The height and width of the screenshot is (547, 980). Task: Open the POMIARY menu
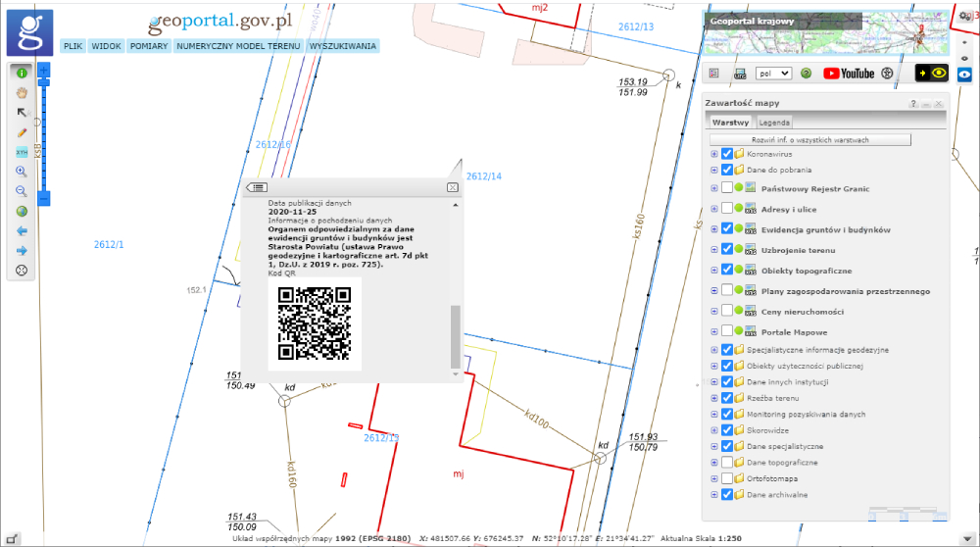[x=149, y=46]
